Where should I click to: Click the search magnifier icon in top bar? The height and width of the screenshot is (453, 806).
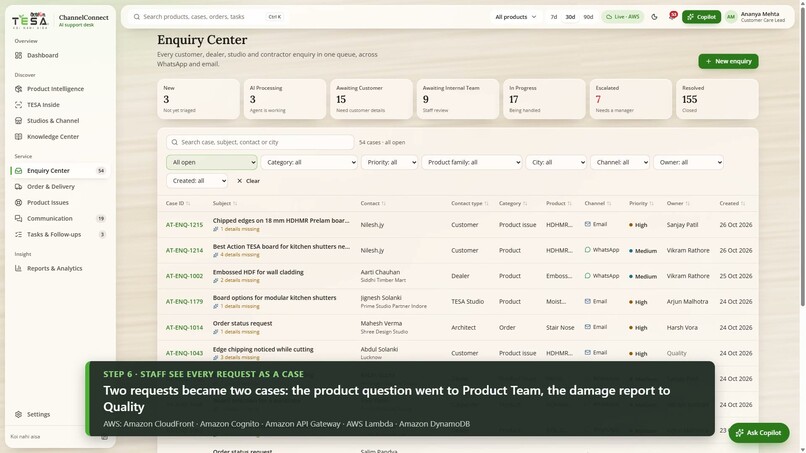click(x=137, y=16)
